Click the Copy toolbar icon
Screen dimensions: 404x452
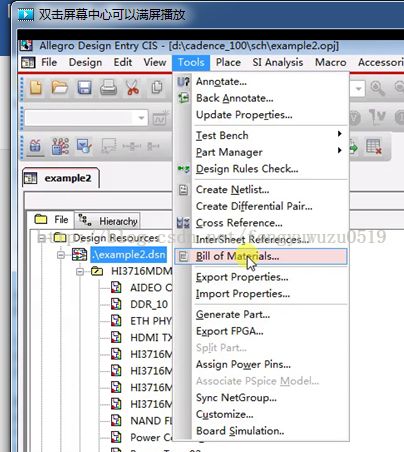click(x=156, y=88)
